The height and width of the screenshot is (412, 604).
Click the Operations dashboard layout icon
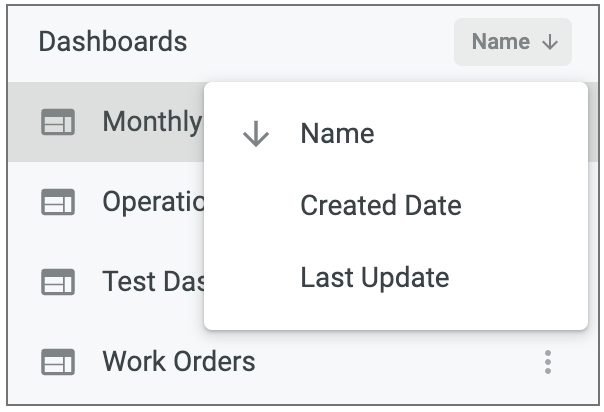pos(58,202)
